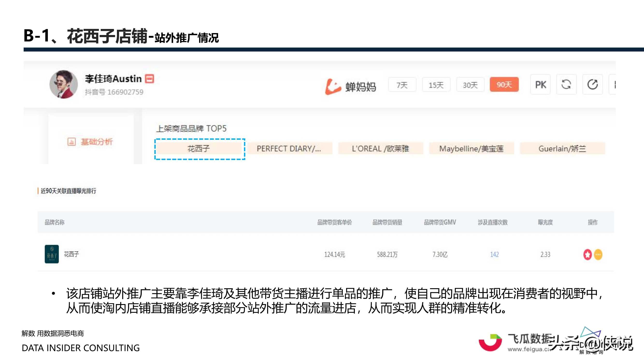The width and height of the screenshot is (644, 362).
Task: Click the 蝉妈妈 logo
Action: coord(351,86)
